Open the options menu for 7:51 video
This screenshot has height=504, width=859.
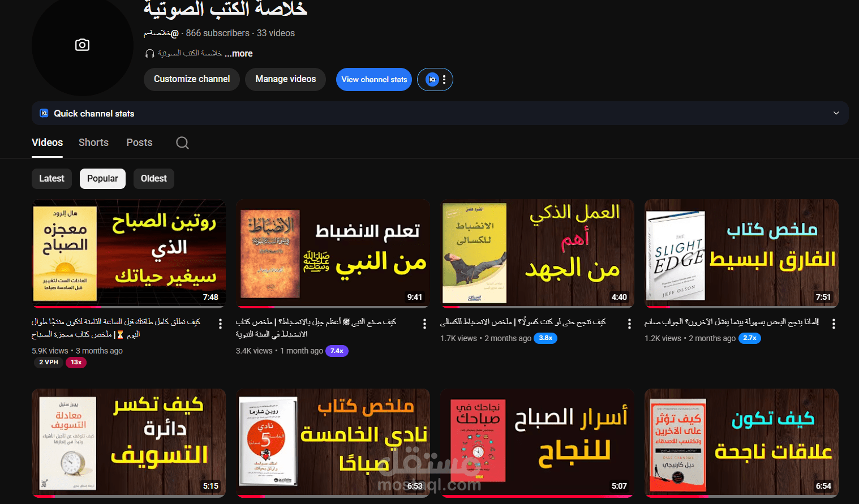tap(834, 324)
